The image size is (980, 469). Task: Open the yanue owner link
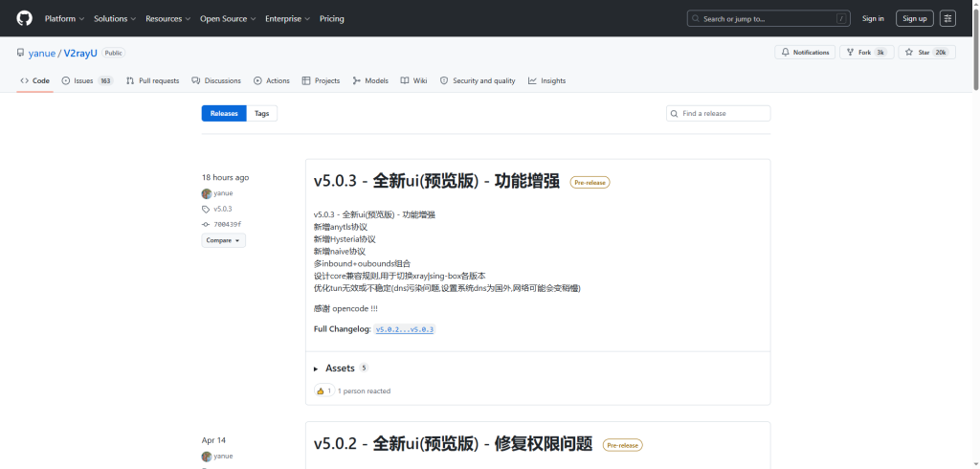(42, 54)
